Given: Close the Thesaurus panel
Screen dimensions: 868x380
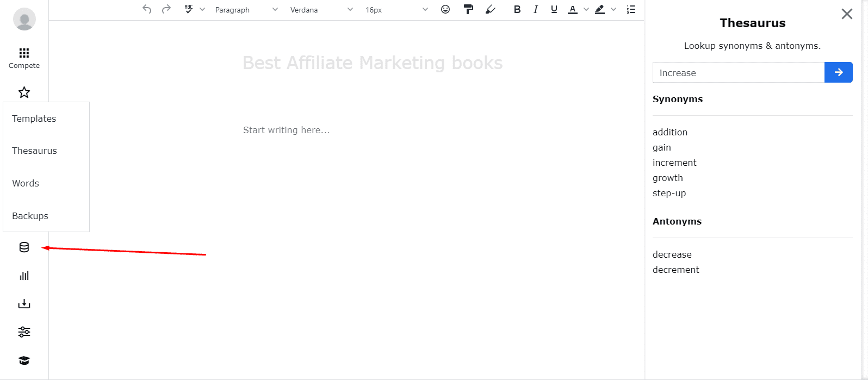Looking at the screenshot, I should pos(847,14).
